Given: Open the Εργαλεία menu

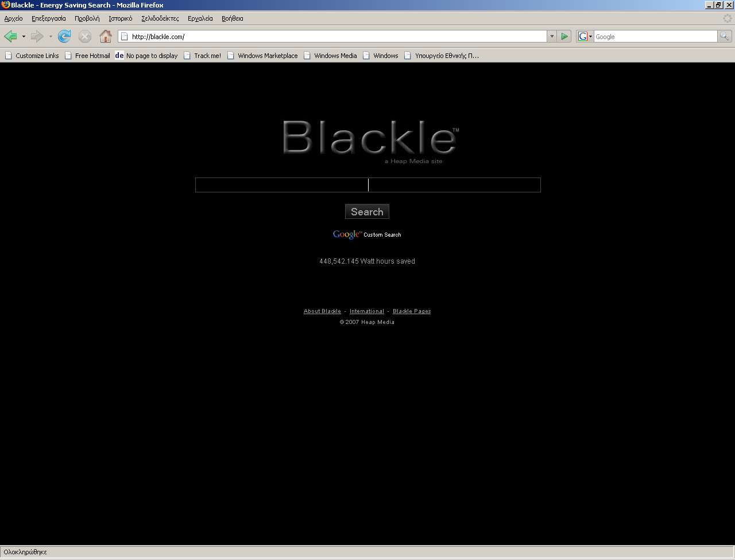Looking at the screenshot, I should click(200, 18).
